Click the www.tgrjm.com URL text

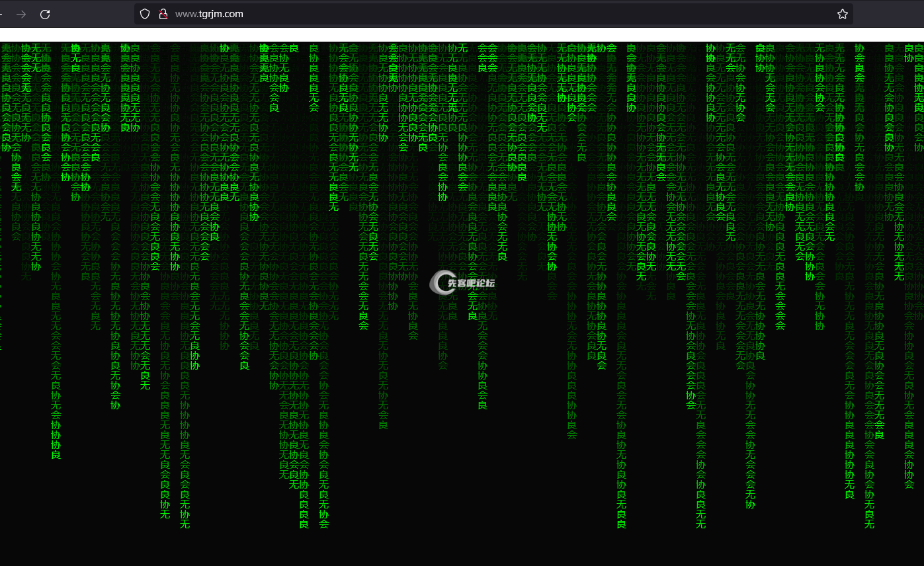(209, 14)
